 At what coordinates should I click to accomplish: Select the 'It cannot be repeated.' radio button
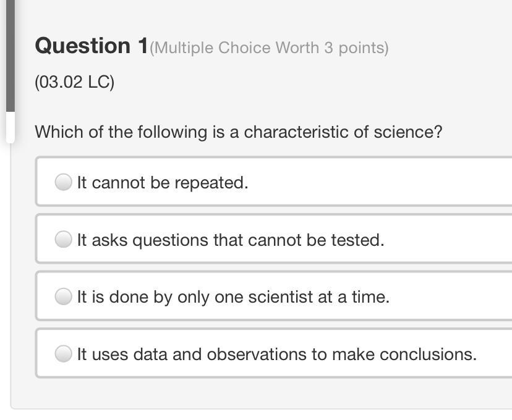(x=63, y=182)
